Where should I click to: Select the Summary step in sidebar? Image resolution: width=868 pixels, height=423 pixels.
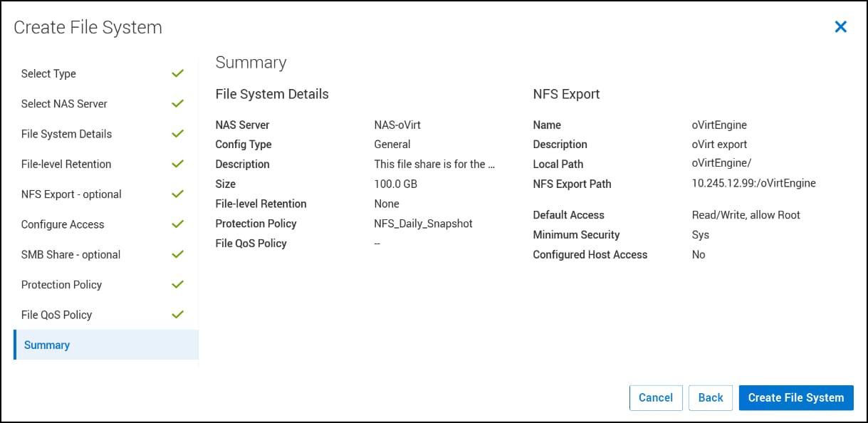[x=106, y=345]
